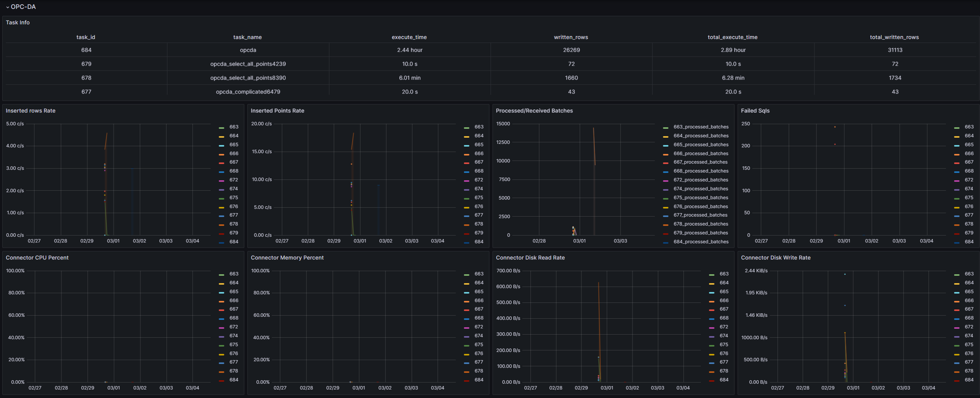Image resolution: width=980 pixels, height=398 pixels.
Task: Open Connector CPU Percent panel title menu
Action: pyautogui.click(x=37, y=258)
